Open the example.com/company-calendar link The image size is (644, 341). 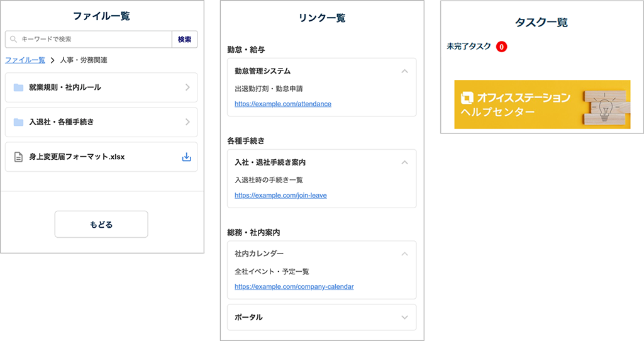pyautogui.click(x=294, y=286)
